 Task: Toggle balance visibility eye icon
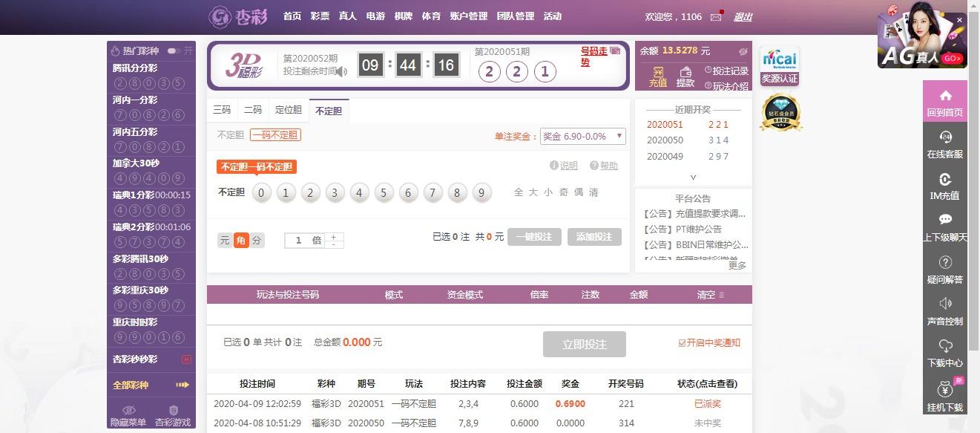coord(743,51)
